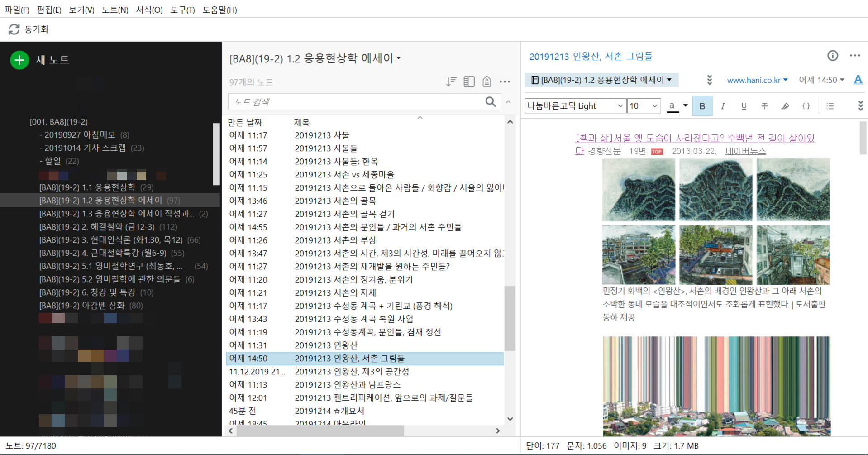Image resolution: width=868 pixels, height=455 pixels.
Task: Click the striped cityscape image
Action: click(716, 386)
